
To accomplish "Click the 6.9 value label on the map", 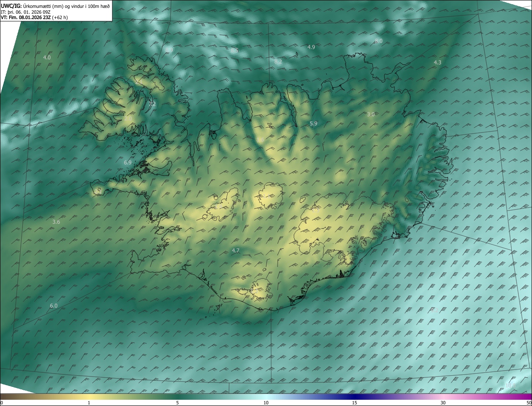I will (x=128, y=163).
